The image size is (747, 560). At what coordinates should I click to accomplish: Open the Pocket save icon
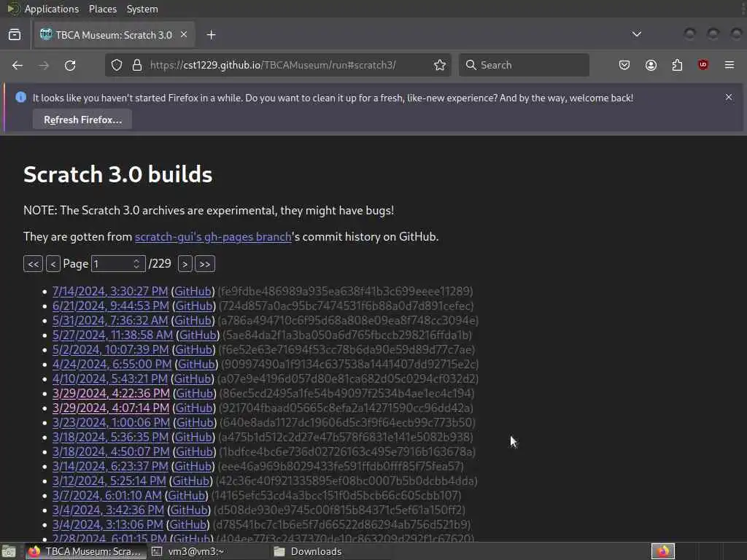(x=624, y=65)
